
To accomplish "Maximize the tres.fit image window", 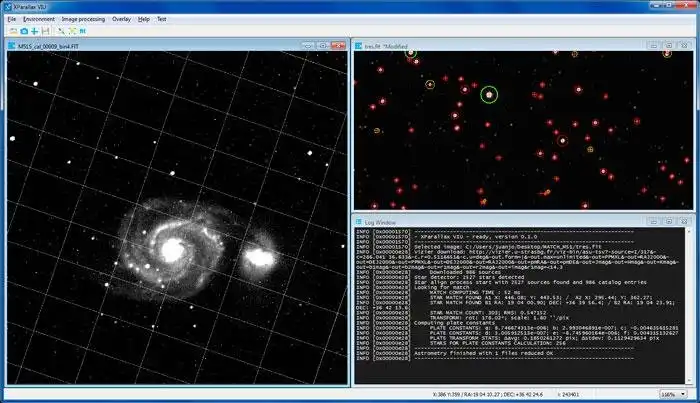I will pos(669,46).
